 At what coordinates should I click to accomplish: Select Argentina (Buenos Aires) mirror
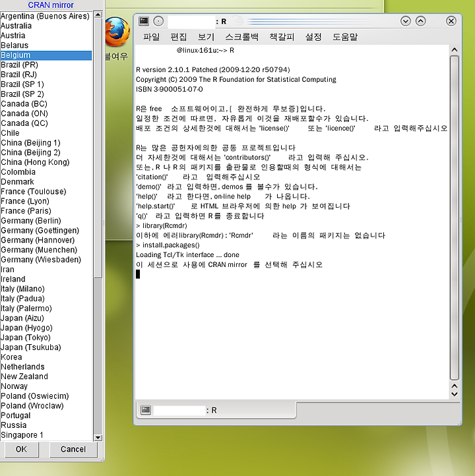point(46,16)
